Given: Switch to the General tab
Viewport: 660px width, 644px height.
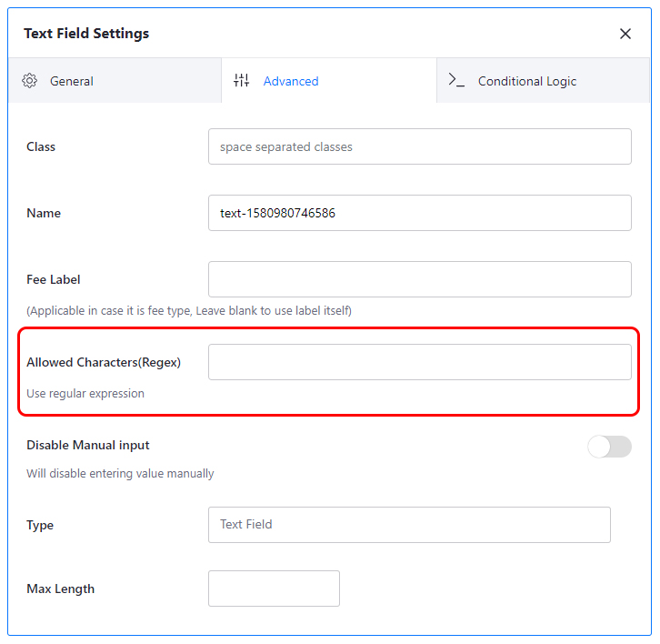Looking at the screenshot, I should (115, 80).
